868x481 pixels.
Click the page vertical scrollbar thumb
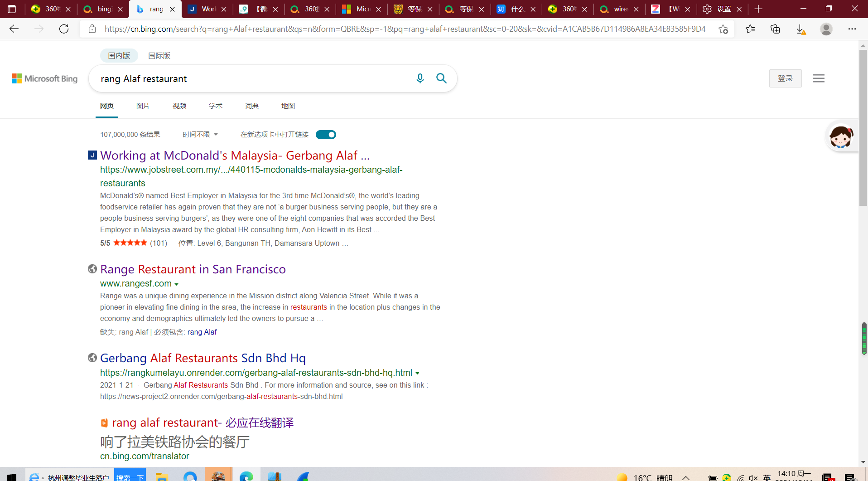pos(863,128)
